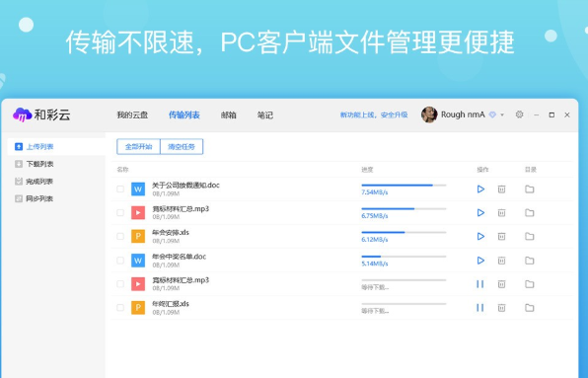
Task: Open directory of 年会安排.xls
Action: (529, 236)
